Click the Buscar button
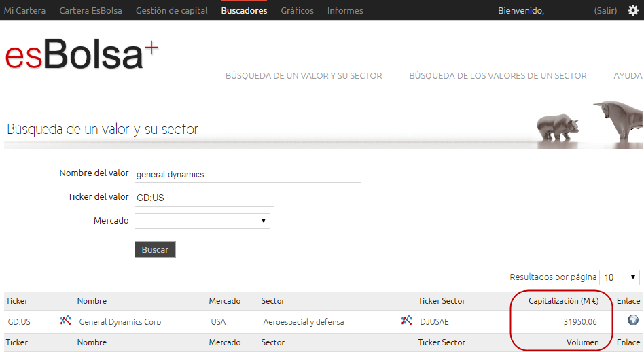The height and width of the screenshot is (352, 644). [155, 249]
